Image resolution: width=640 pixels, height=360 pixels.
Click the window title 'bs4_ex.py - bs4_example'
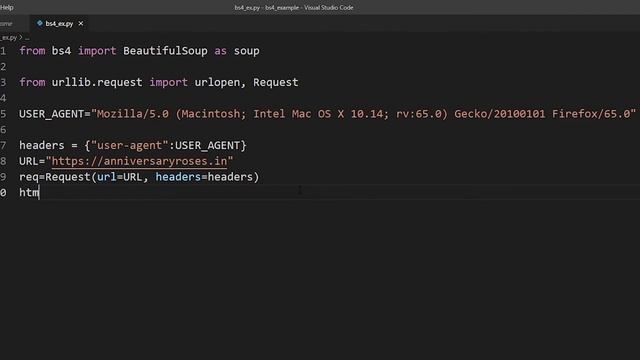click(267, 7)
